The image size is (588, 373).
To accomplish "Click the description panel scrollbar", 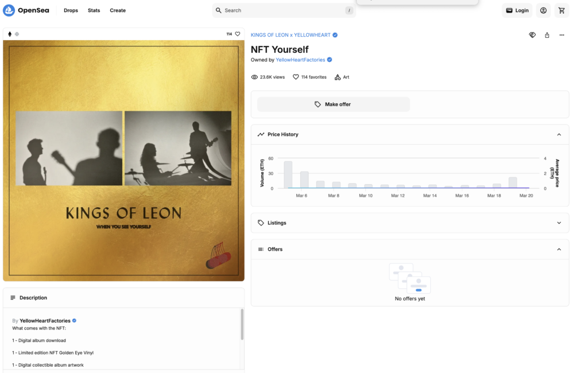I will (x=242, y=324).
